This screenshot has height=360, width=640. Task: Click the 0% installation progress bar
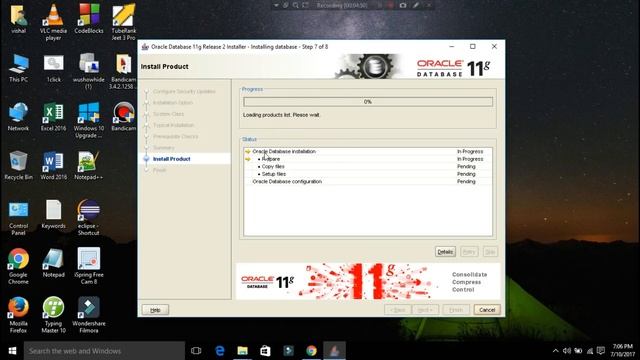[368, 102]
